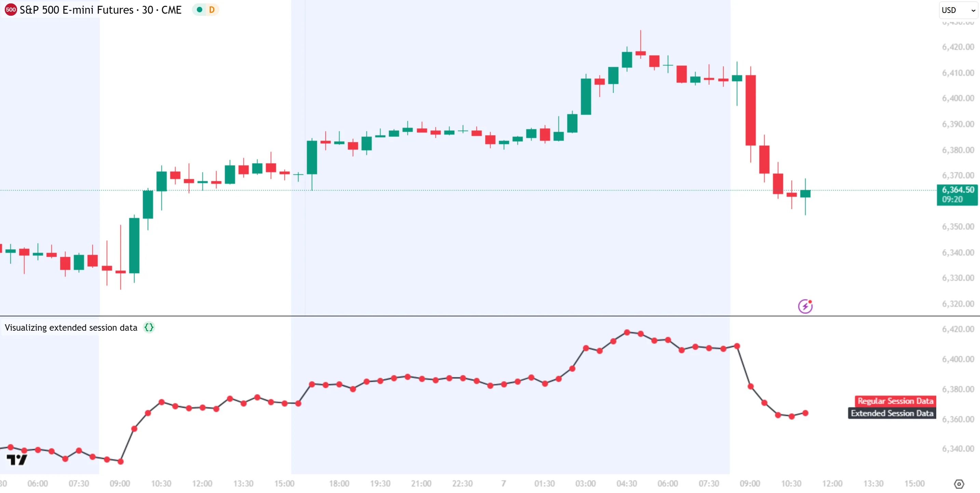The image size is (980, 493).
Task: Click the last green candle on the chart
Action: click(x=805, y=194)
